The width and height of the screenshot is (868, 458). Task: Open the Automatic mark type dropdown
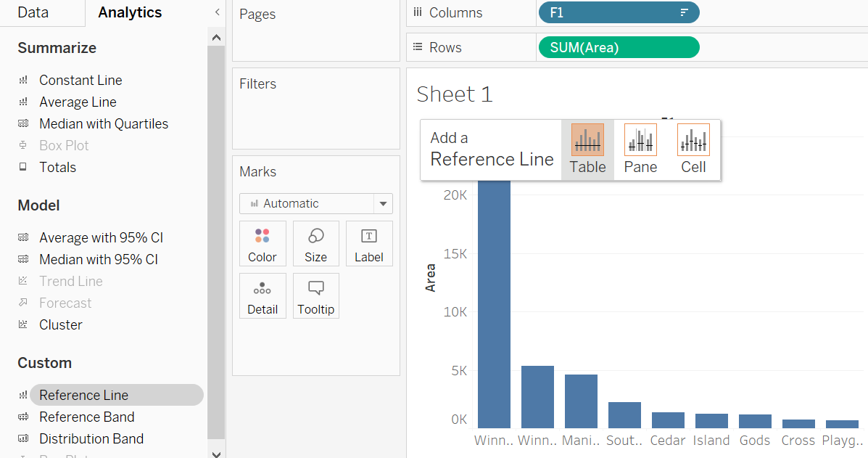coord(383,204)
